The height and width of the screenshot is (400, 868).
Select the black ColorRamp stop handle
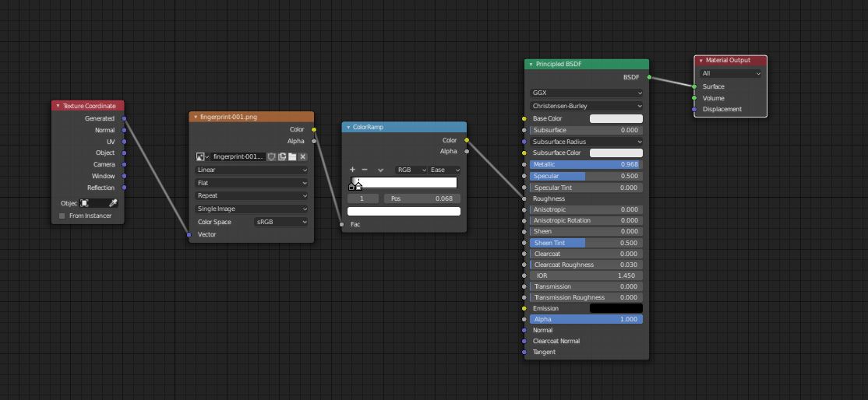[x=351, y=187]
